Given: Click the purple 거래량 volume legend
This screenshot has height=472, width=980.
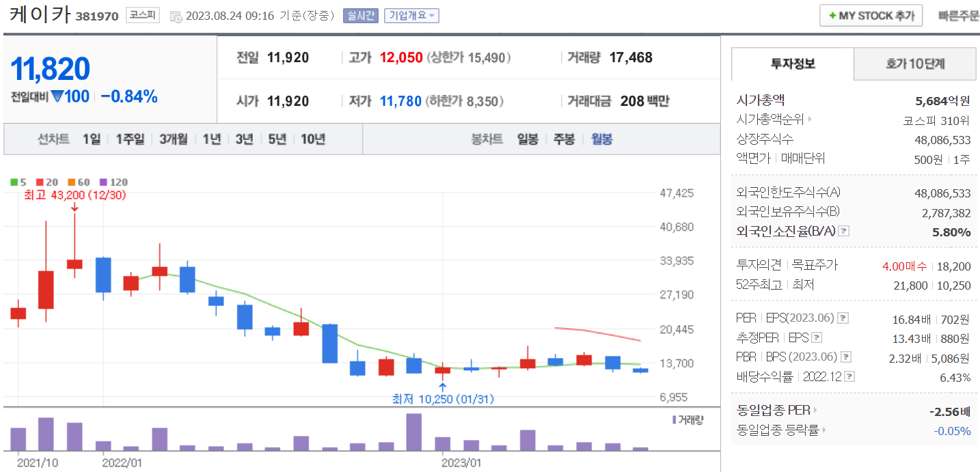Looking at the screenshot, I should [688, 420].
